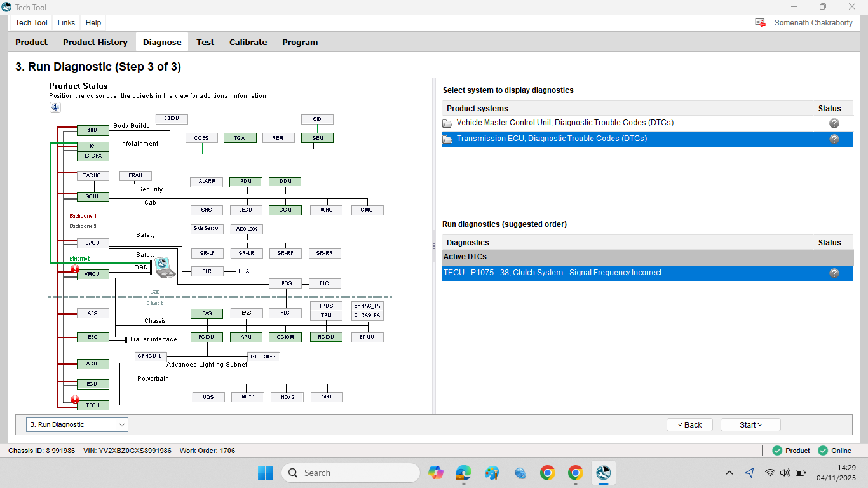Click the RCIOM node in diagram
The width and height of the screenshot is (868, 488).
(x=326, y=337)
